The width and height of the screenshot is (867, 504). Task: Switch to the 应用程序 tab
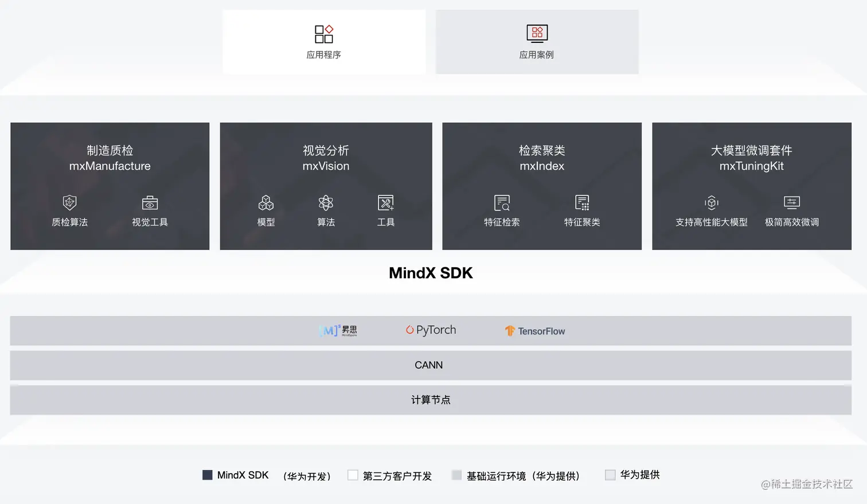pyautogui.click(x=324, y=41)
